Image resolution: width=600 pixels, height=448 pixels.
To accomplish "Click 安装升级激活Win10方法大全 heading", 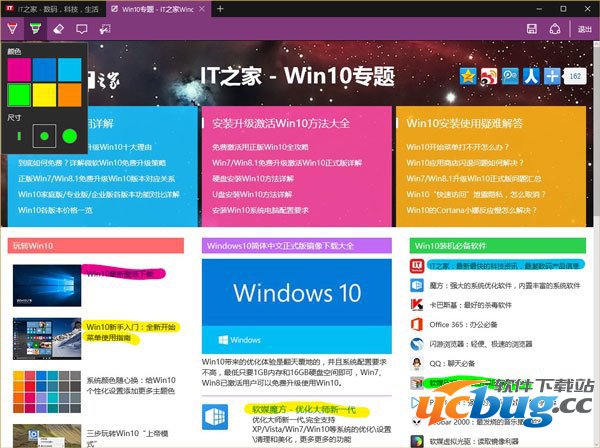I will [x=281, y=123].
